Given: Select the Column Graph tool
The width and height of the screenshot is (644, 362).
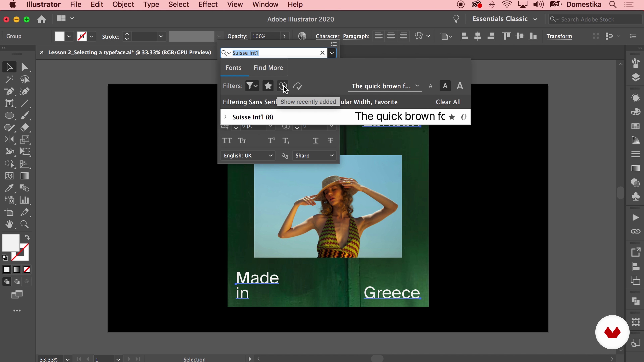Looking at the screenshot, I should (24, 200).
